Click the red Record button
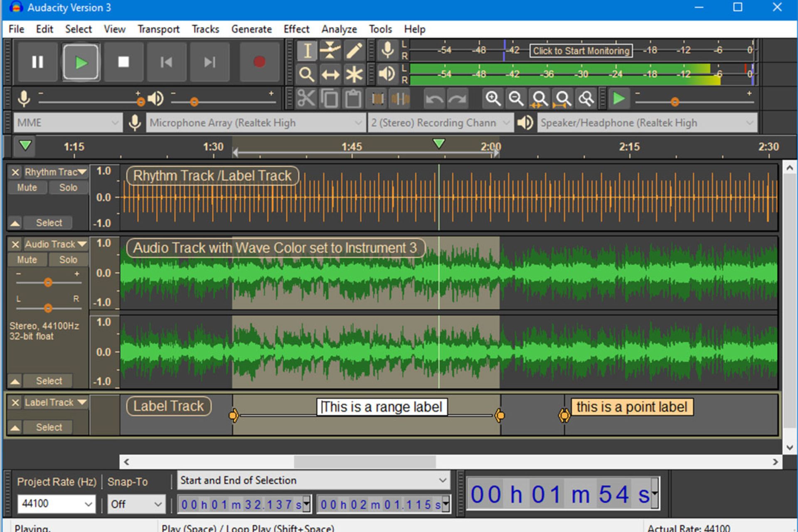The height and width of the screenshot is (532, 798). pyautogui.click(x=259, y=62)
